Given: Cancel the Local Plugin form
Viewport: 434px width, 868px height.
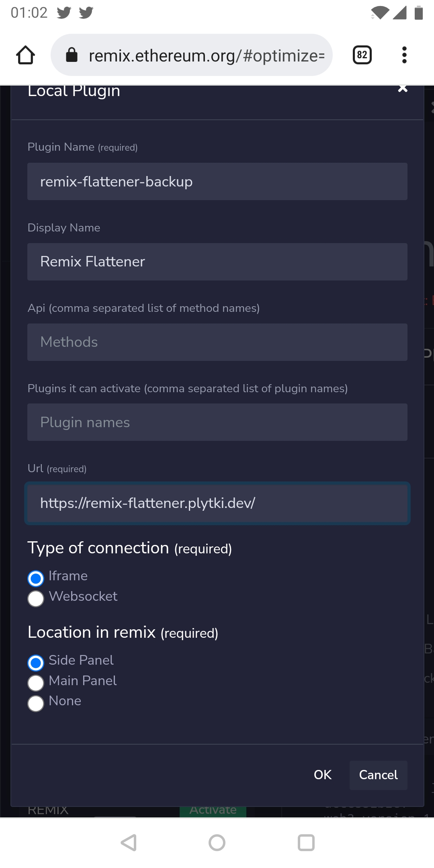Looking at the screenshot, I should coord(378,775).
